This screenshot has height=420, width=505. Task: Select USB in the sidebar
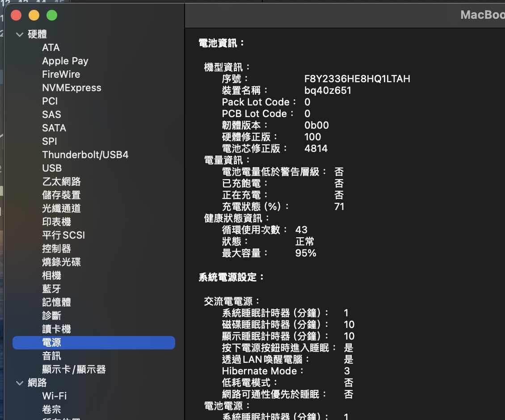(x=52, y=168)
